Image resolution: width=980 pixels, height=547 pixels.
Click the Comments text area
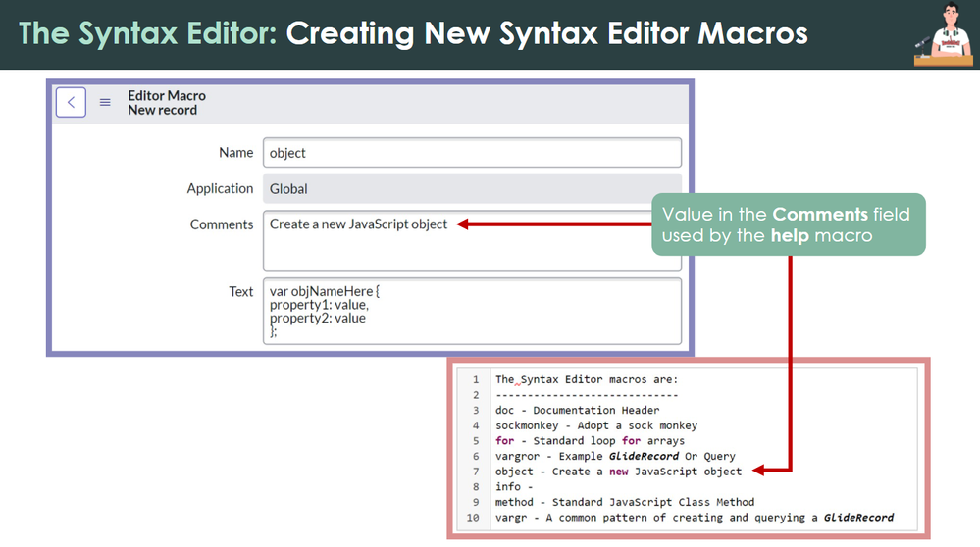click(x=472, y=240)
